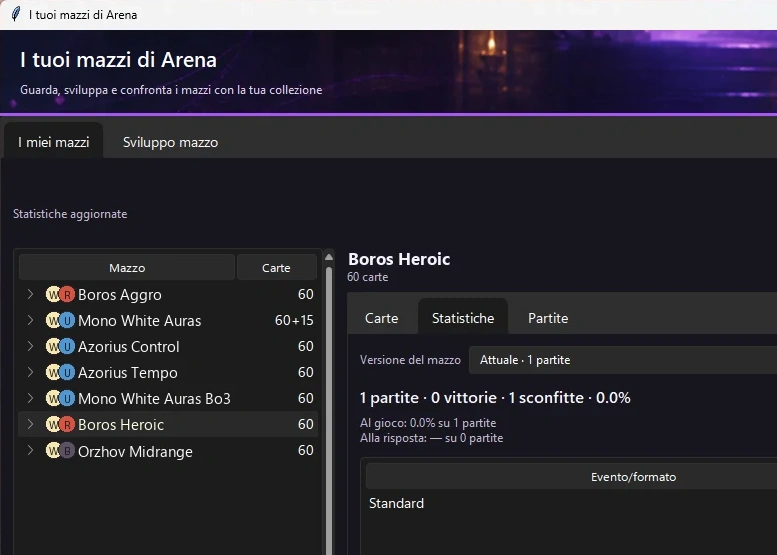Click the Boros Heroic detail panel heading
777x555 pixels.
(399, 259)
